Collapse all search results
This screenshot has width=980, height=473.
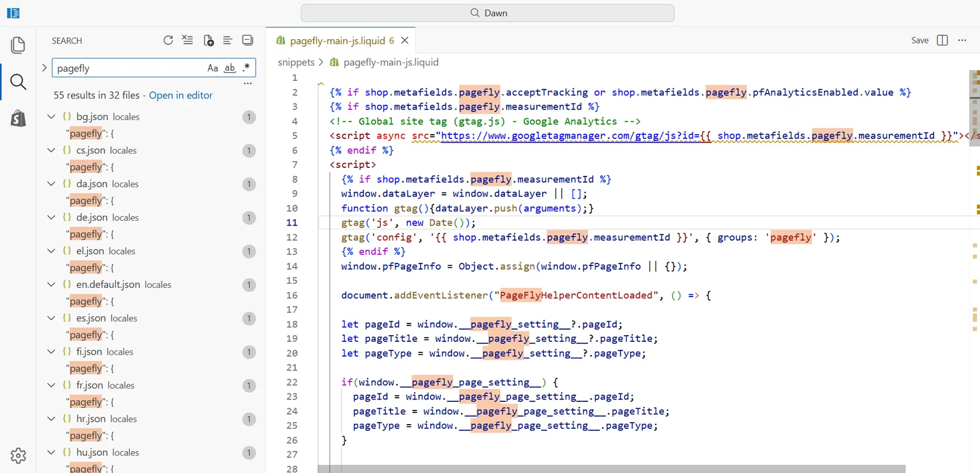click(x=247, y=40)
